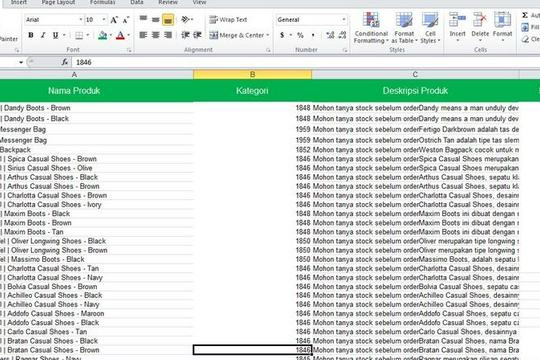Apply Percent Style
The height and width of the screenshot is (360, 540).
click(300, 35)
